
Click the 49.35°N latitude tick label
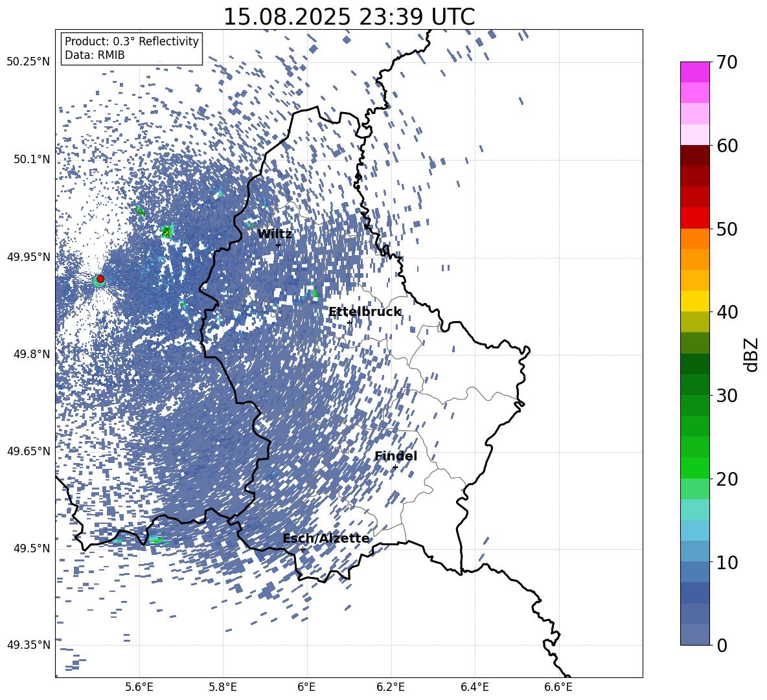point(29,645)
